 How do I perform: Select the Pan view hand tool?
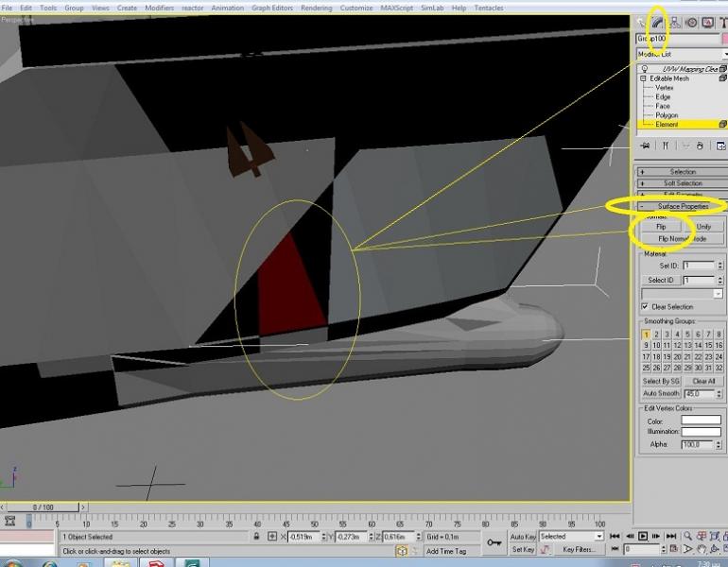702,549
